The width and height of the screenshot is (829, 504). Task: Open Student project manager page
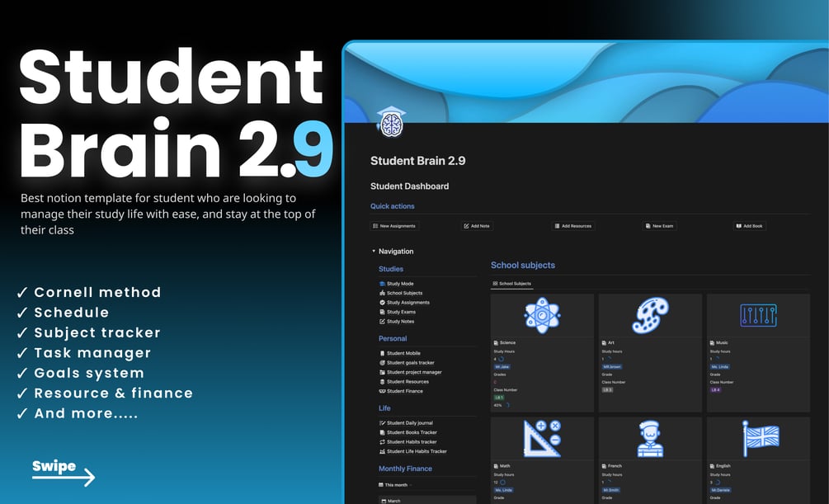point(414,372)
